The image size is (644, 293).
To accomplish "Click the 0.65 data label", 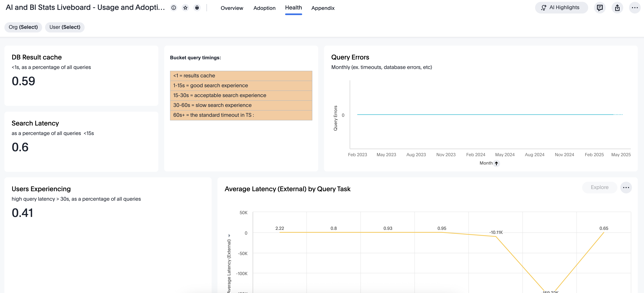I will [604, 228].
